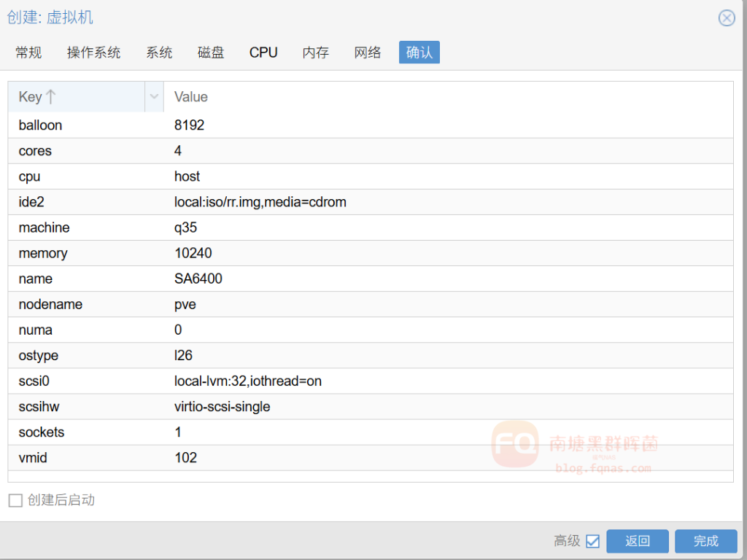Click the 返回 back button
This screenshot has height=560, width=747.
638,541
